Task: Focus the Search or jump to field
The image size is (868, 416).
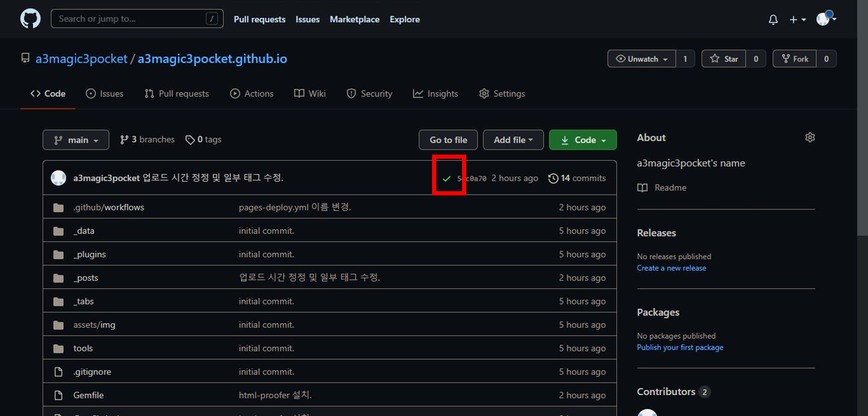Action: click(x=137, y=19)
